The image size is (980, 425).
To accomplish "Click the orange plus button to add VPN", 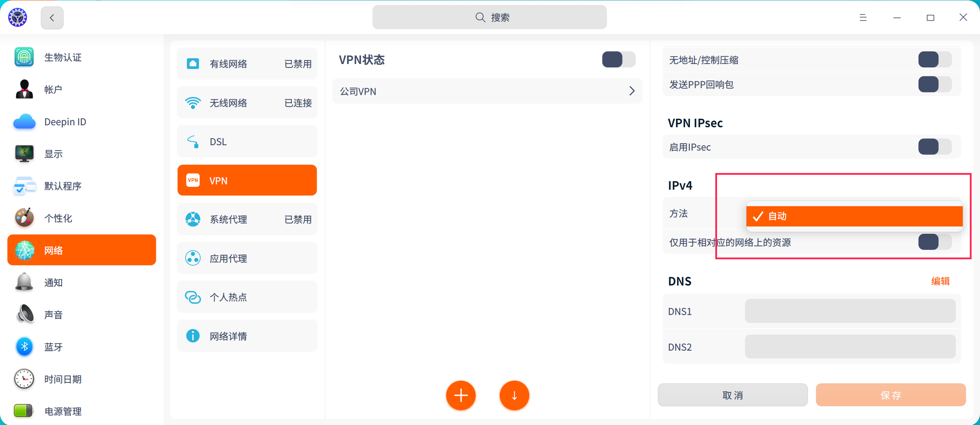I will [461, 395].
